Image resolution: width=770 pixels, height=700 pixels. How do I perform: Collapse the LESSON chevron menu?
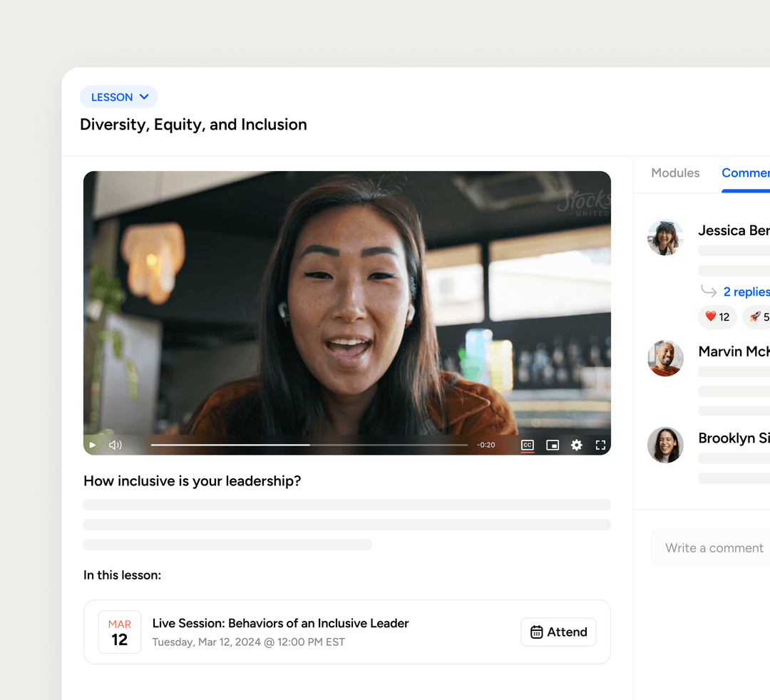point(145,97)
